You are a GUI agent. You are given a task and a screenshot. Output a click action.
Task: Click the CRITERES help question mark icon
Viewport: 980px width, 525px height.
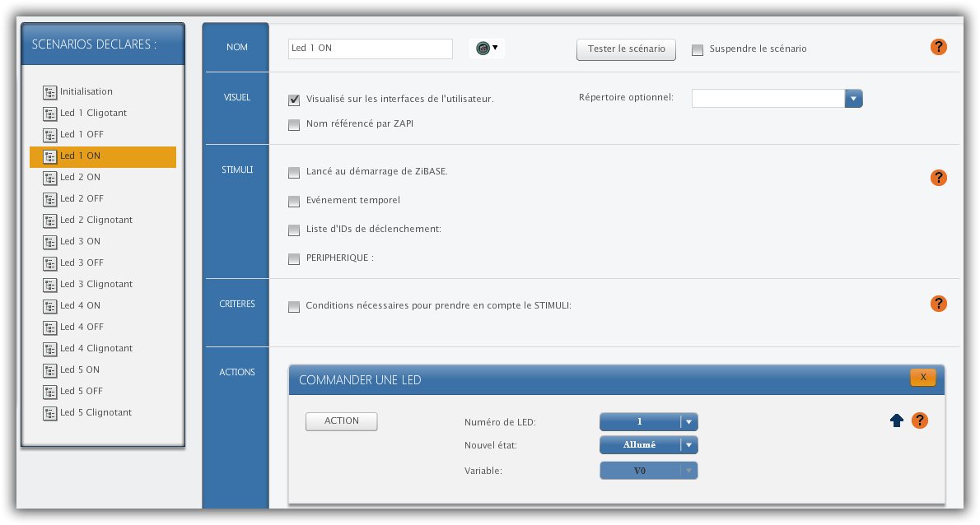[938, 304]
